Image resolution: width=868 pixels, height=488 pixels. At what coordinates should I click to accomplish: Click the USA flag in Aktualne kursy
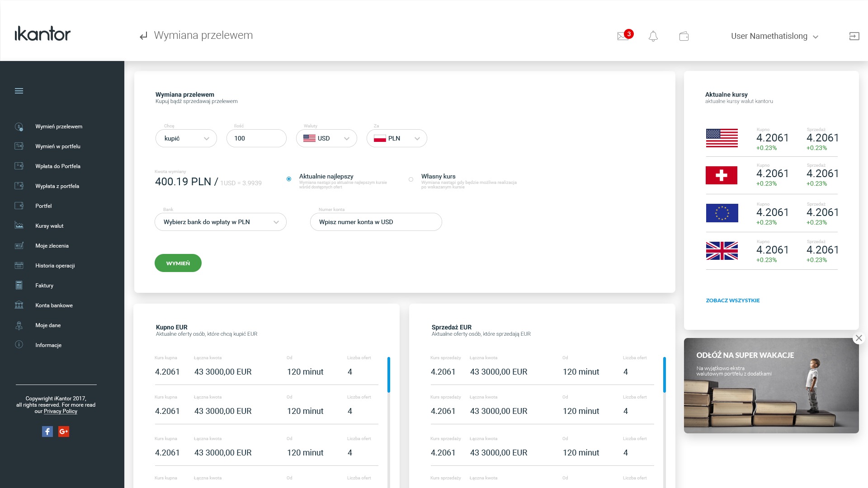coord(722,138)
